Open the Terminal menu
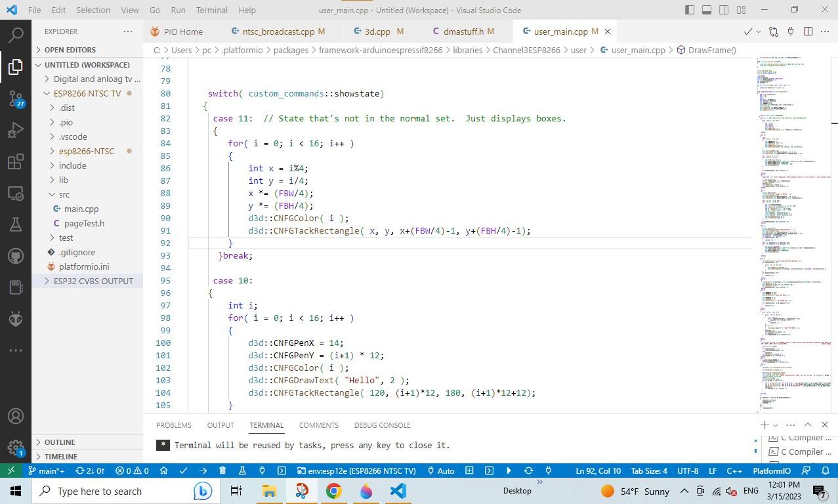838x504 pixels. coord(211,10)
